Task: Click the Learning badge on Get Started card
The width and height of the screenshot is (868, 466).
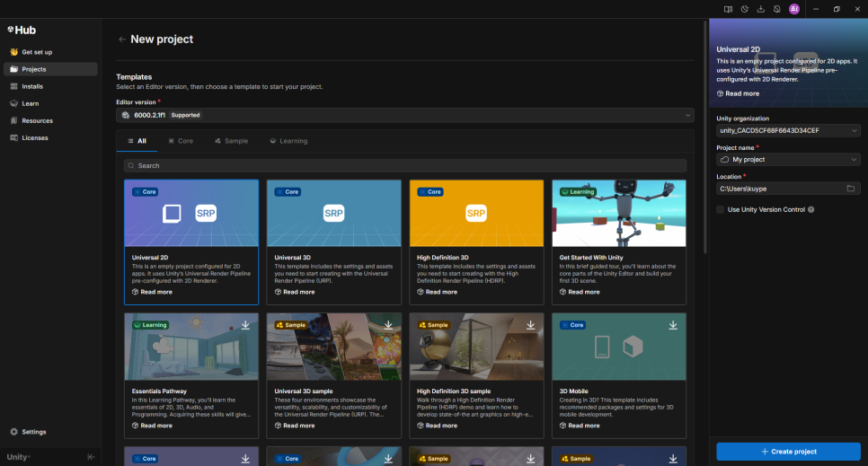Action: (x=578, y=192)
